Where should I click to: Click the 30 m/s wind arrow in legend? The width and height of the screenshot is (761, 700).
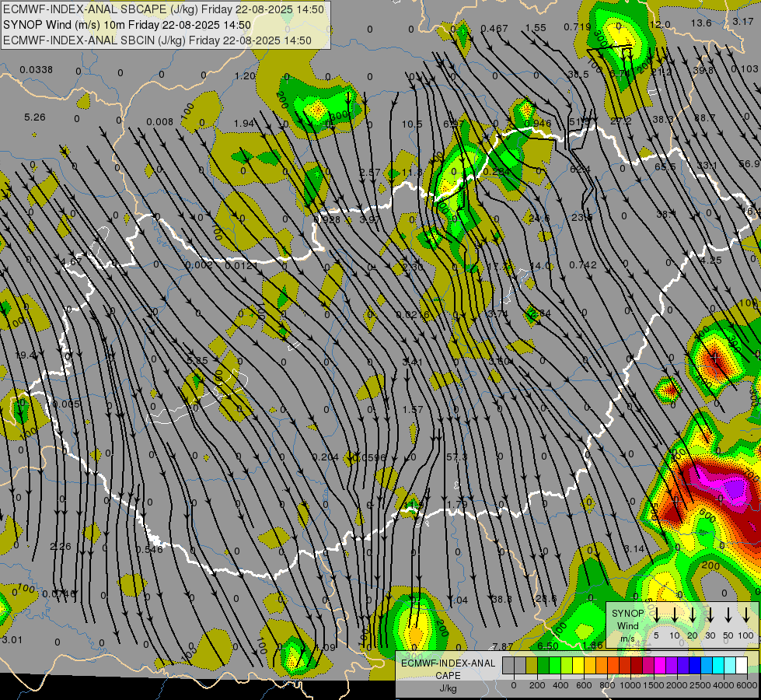point(710,615)
